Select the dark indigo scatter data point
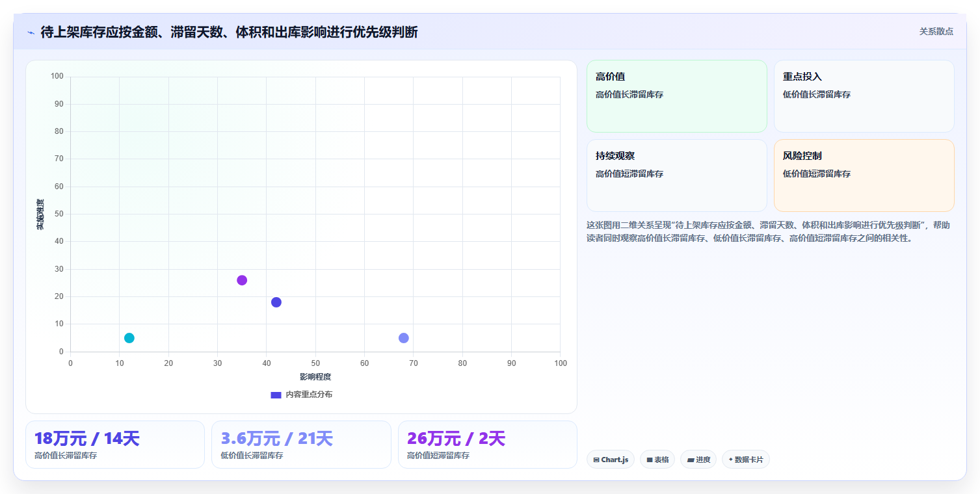 [276, 302]
